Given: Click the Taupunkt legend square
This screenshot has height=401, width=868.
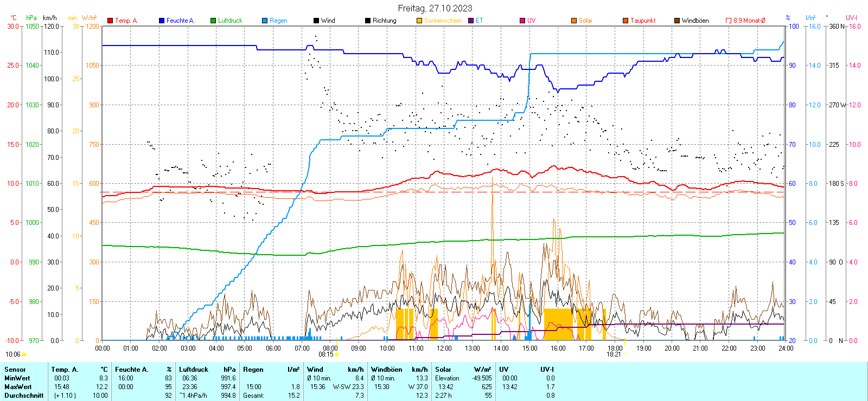Looking at the screenshot, I should click(626, 21).
